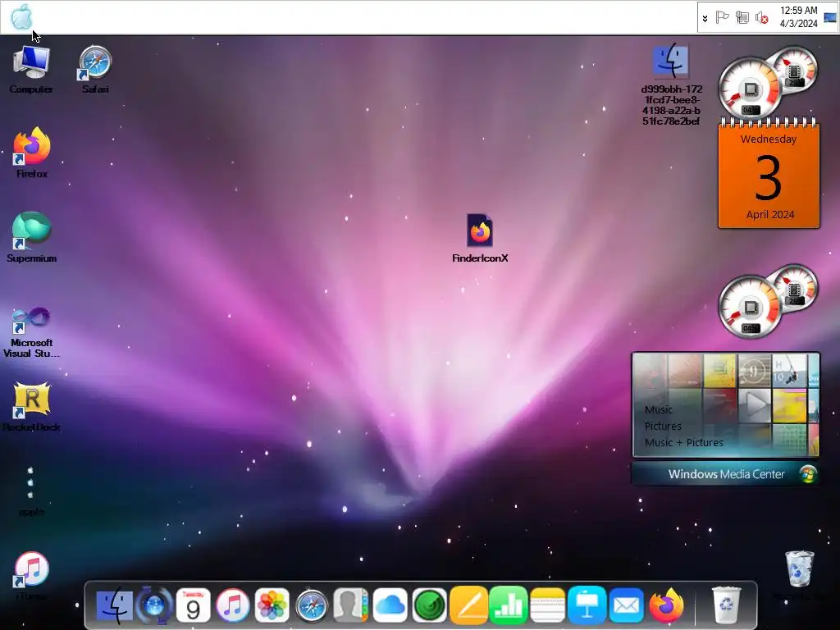Image resolution: width=840 pixels, height=630 pixels.
Task: Select the Safari desktop shortcut
Action: click(x=95, y=70)
